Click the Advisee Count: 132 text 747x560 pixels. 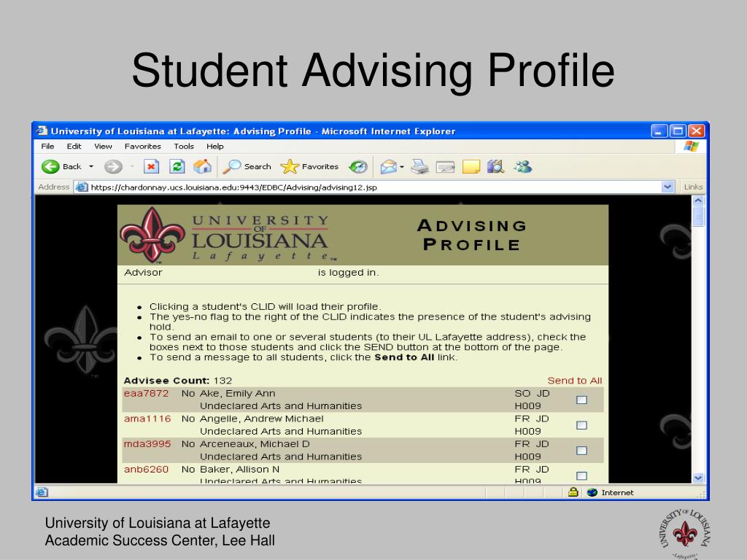[x=178, y=381]
